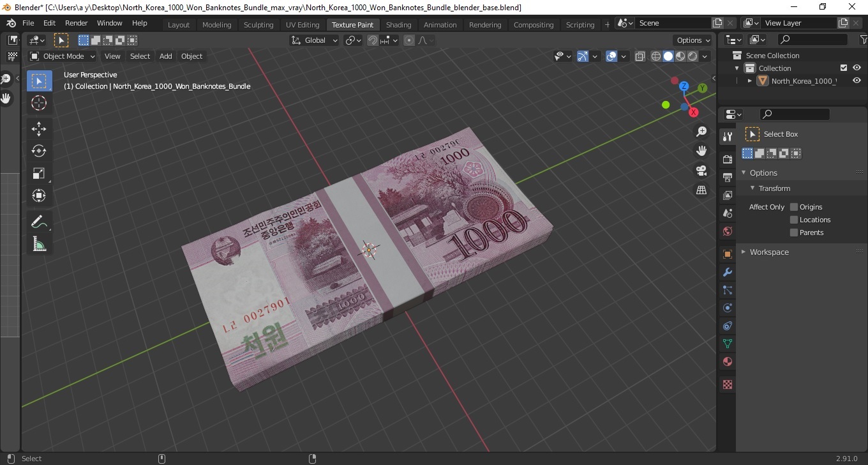This screenshot has height=465, width=868.
Task: Uncheck the Collection exclude checkbox in outliner
Action: (844, 68)
